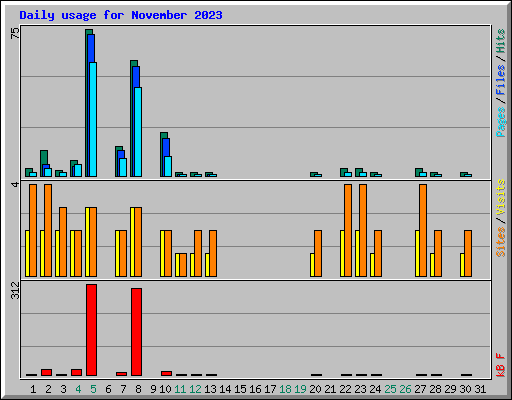This screenshot has width=512, height=400.
Task: Click the small red KB bar for day 10
Action: [x=166, y=373]
